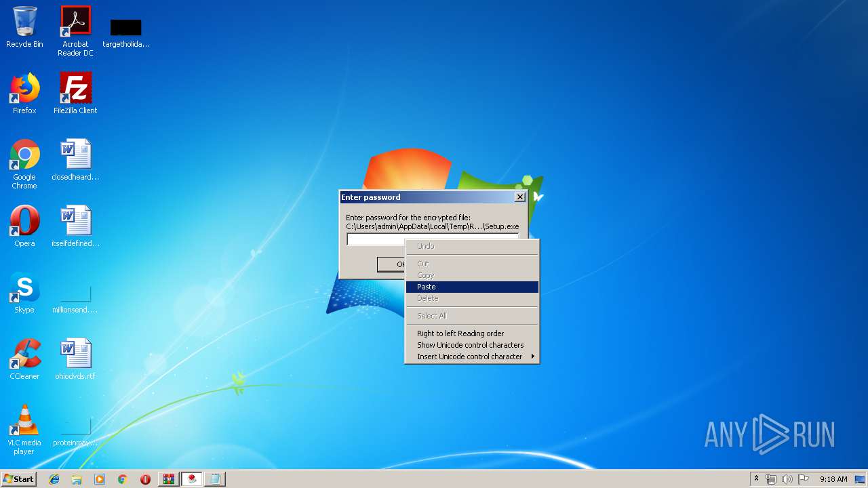This screenshot has width=868, height=488.
Task: Open Windows Explorer folder in taskbar
Action: pyautogui.click(x=77, y=479)
